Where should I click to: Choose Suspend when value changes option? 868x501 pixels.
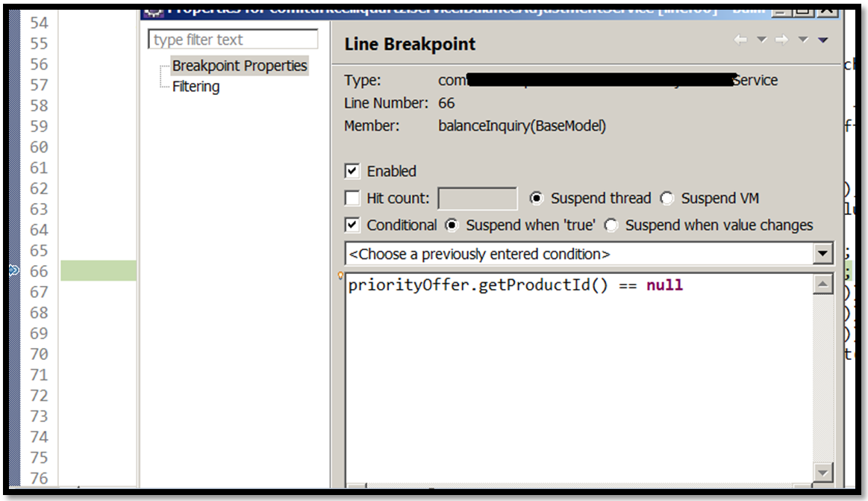tap(611, 225)
